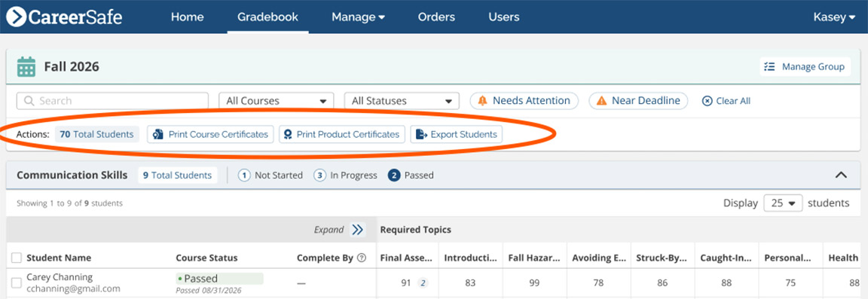868x299 pixels.
Task: Click the Avoiding E... column header
Action: [598, 258]
